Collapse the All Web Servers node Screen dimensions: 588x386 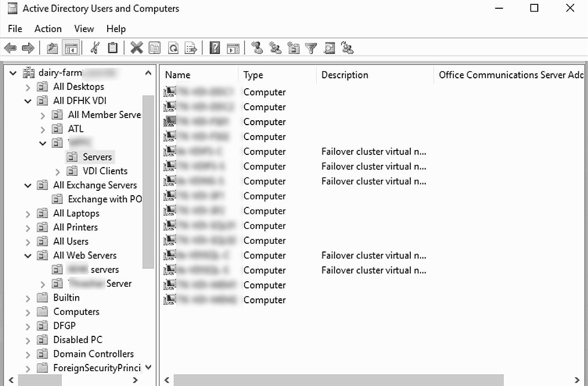[28, 256]
